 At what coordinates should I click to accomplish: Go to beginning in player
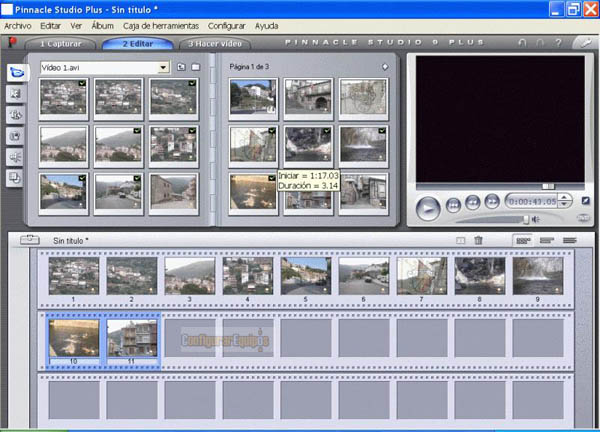(x=453, y=205)
